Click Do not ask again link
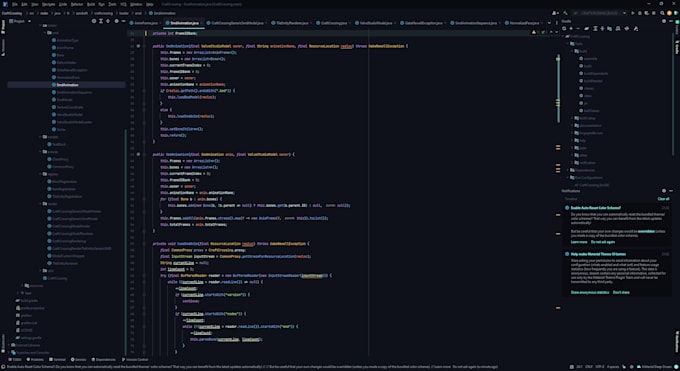 pyautogui.click(x=603, y=242)
